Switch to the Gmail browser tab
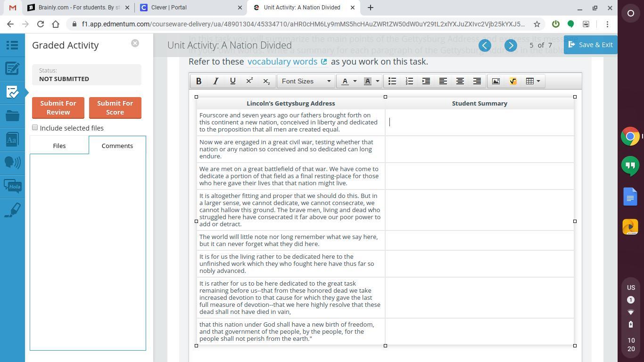Screen dimensions: 644x362 coord(13,8)
